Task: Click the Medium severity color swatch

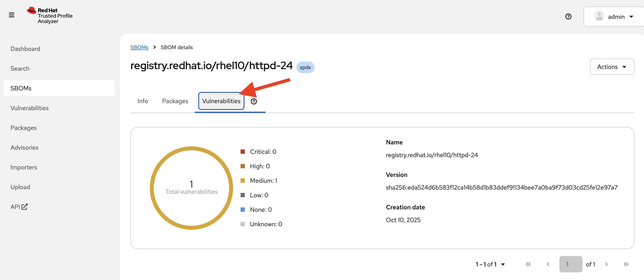Action: pyautogui.click(x=242, y=181)
